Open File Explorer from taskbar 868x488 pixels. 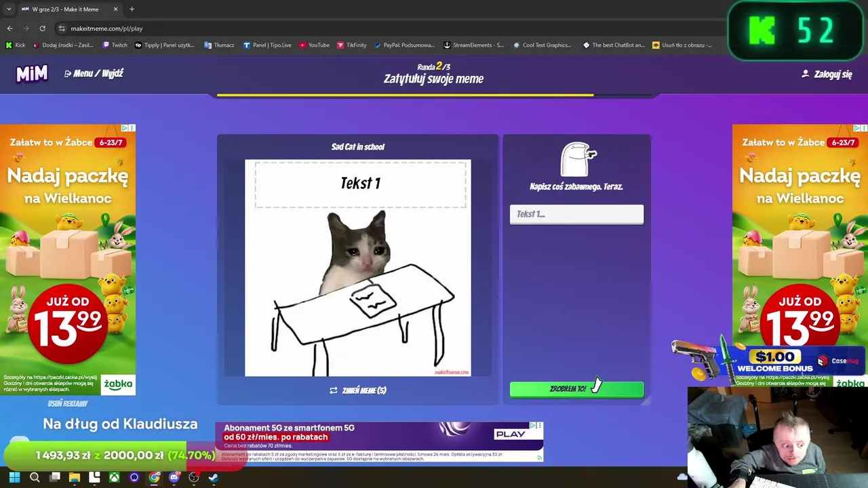[75, 477]
